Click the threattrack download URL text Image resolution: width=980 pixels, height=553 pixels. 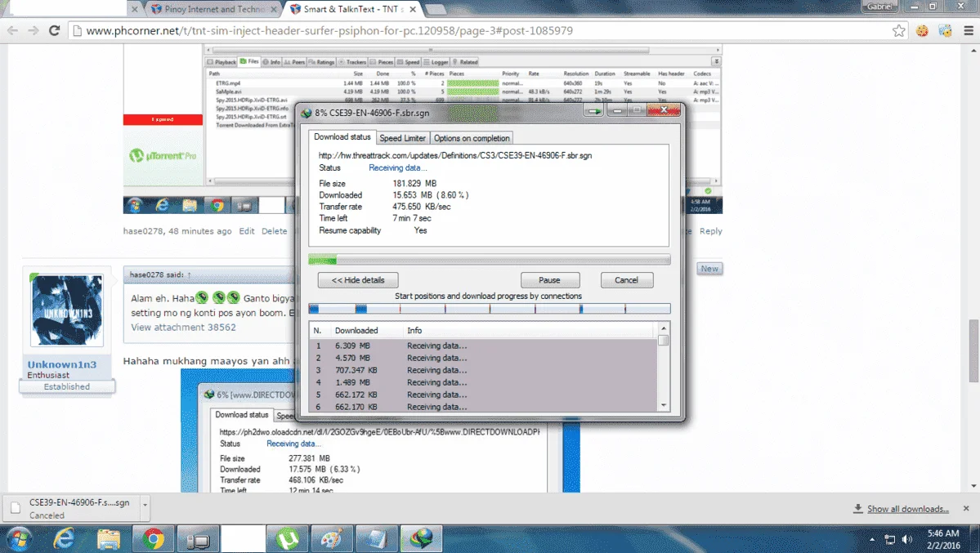pos(455,155)
